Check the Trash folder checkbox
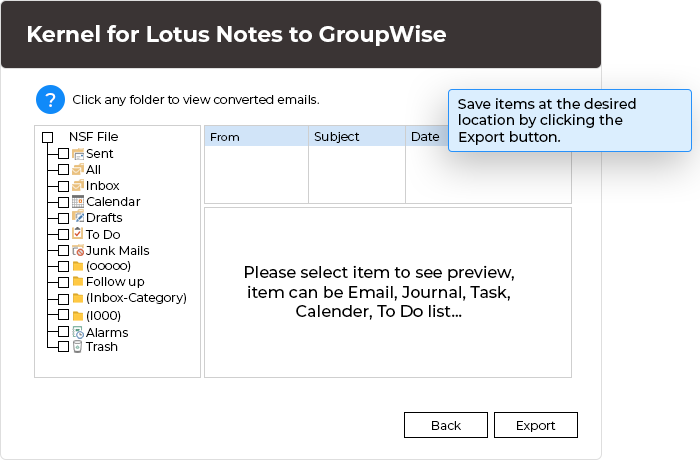 click(63, 347)
